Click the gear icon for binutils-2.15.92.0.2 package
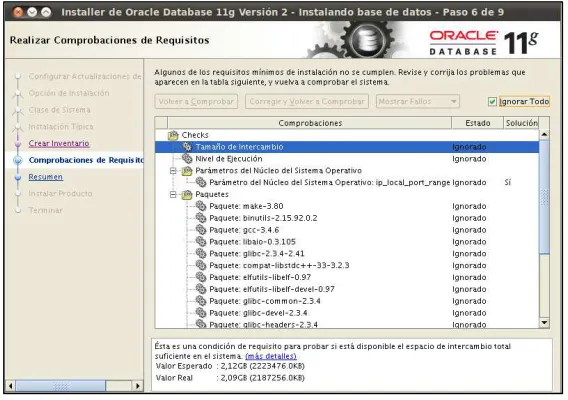Image resolution: width=568 pixels, height=400 pixels. pyautogui.click(x=201, y=218)
